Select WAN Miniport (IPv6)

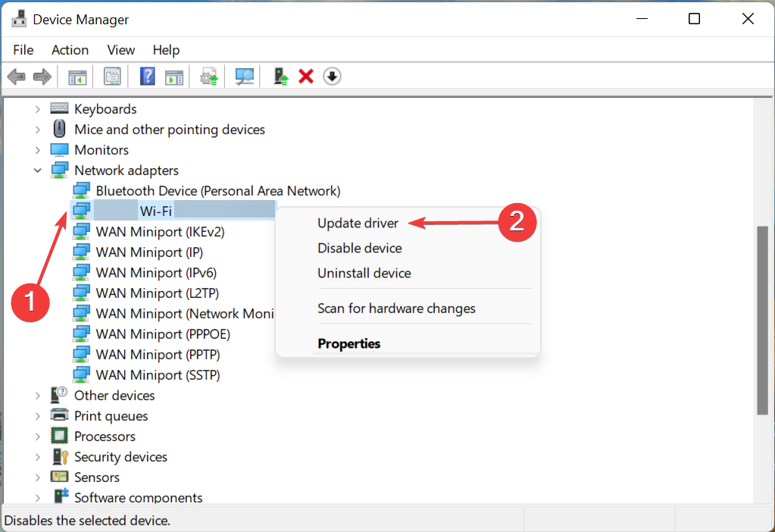[x=156, y=273]
